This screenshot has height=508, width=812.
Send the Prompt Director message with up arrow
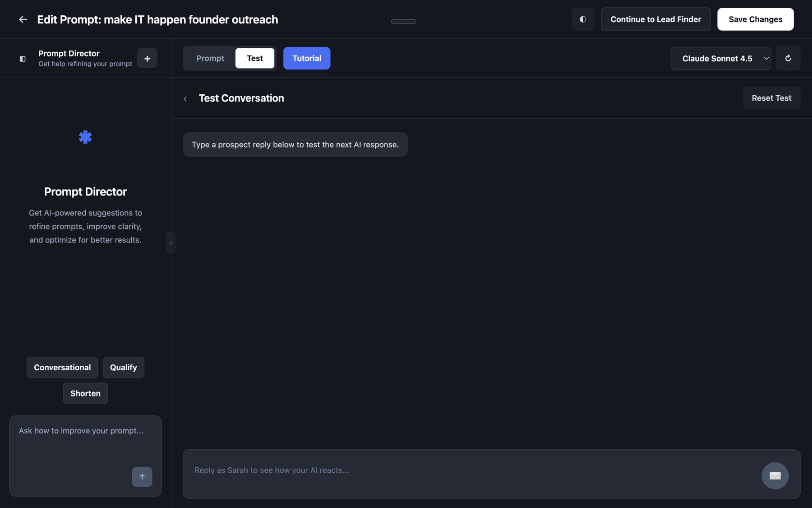[142, 477]
